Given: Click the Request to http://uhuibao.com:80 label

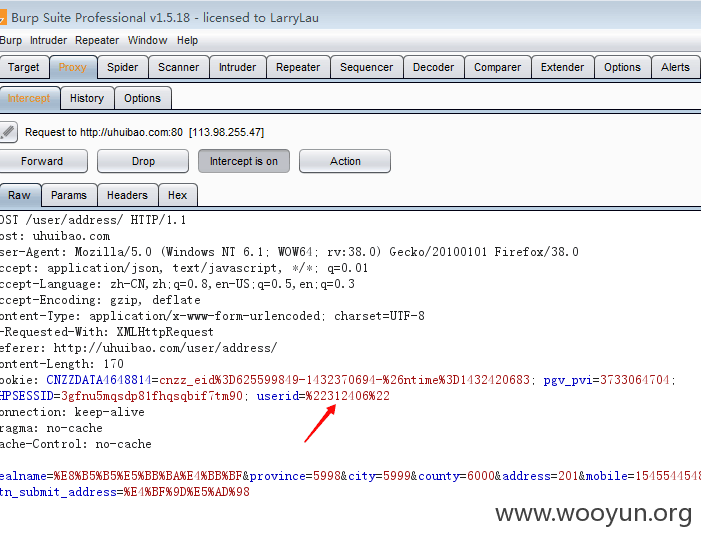Looking at the screenshot, I should [x=104, y=132].
